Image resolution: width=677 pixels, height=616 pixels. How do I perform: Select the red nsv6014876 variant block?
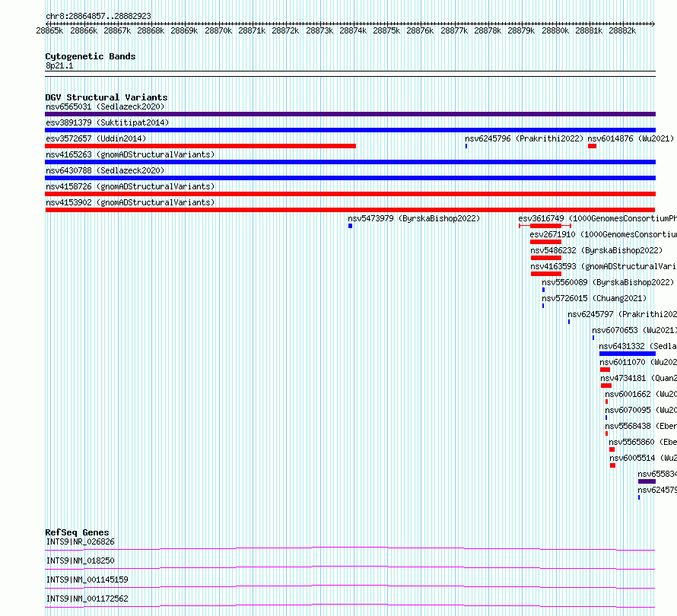click(x=592, y=146)
